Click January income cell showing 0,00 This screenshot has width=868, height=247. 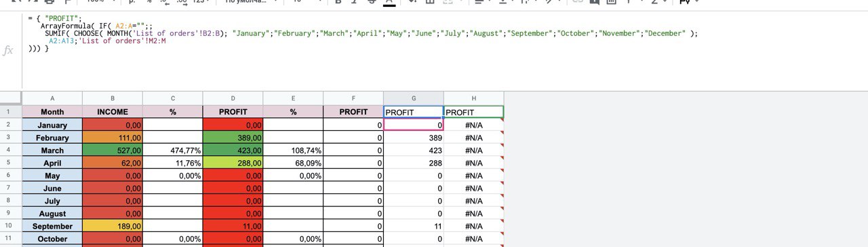(113, 125)
